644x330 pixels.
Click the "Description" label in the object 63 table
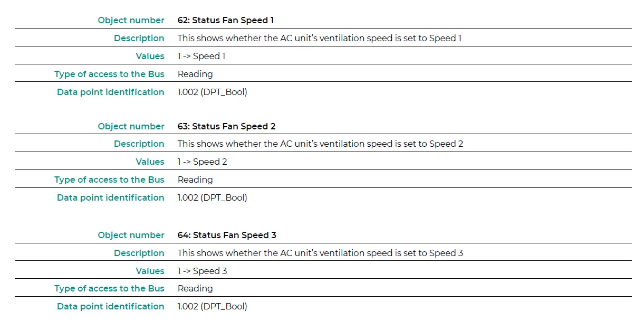[139, 144]
